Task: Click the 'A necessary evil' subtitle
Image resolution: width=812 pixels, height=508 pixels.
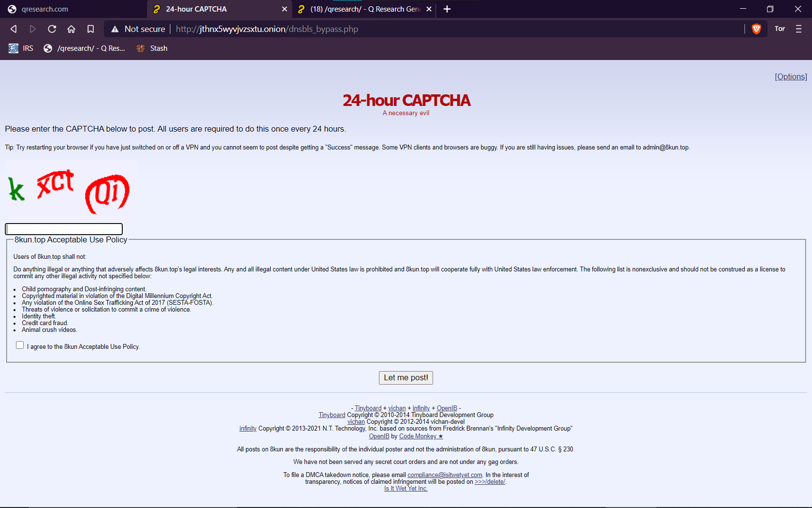Action: click(406, 113)
